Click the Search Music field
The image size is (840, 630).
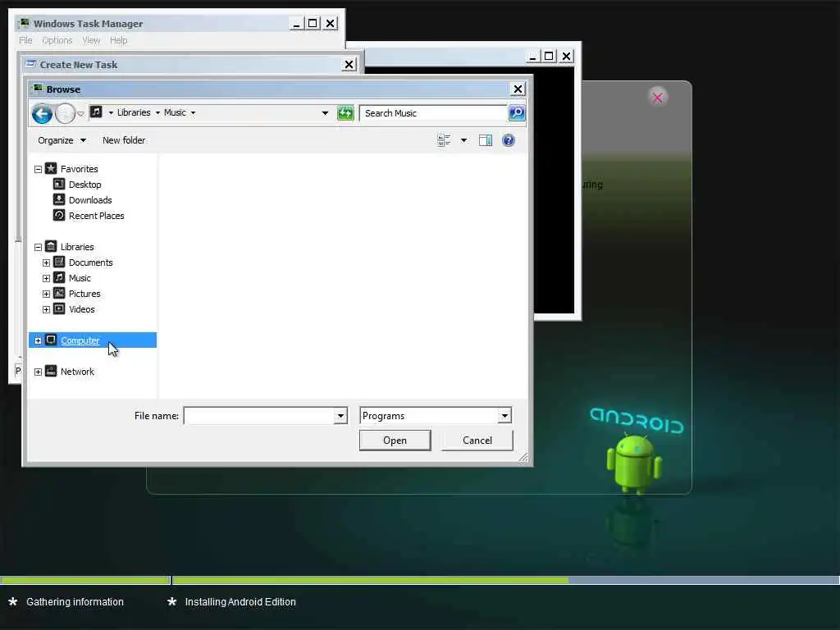point(433,113)
